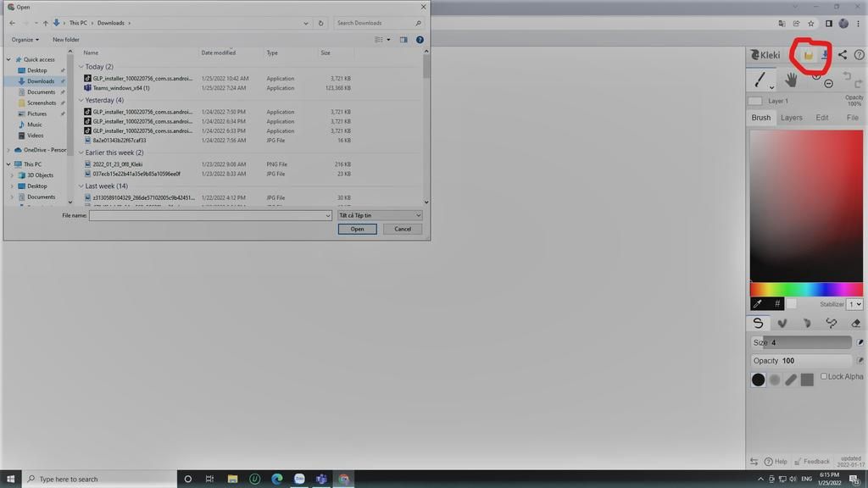Click the Search Downloads box

tap(379, 23)
